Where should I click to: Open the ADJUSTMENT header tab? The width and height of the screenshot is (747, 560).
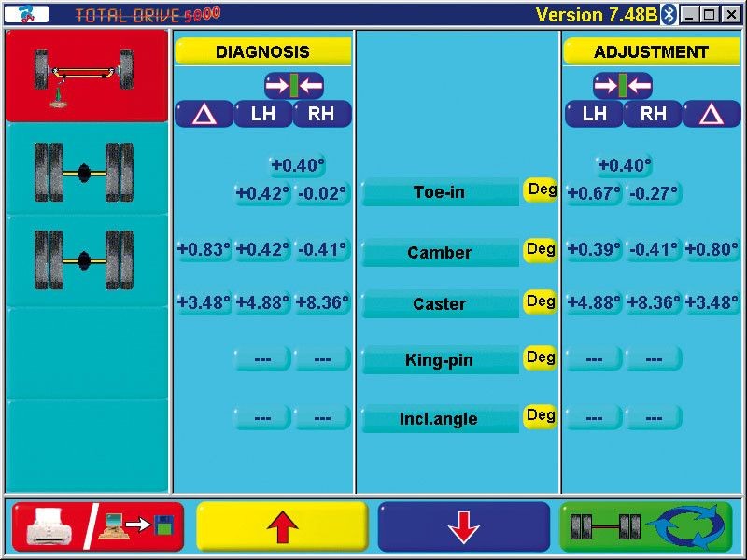click(x=651, y=52)
